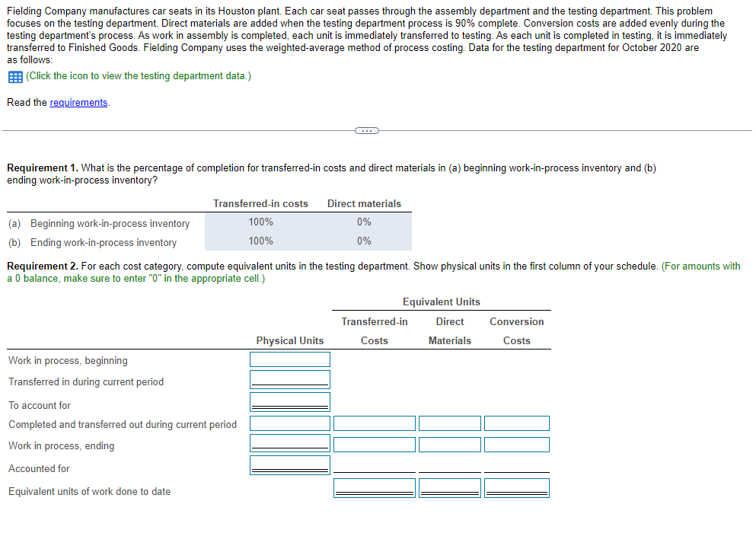Click Conversion Costs equivalent units of work done field
The width and height of the screenshot is (756, 533).
pos(516,487)
